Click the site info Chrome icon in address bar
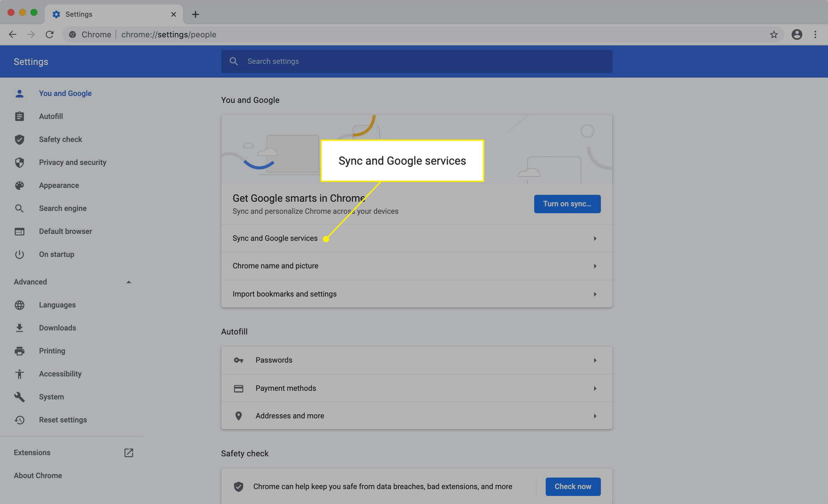The image size is (828, 504). point(72,34)
